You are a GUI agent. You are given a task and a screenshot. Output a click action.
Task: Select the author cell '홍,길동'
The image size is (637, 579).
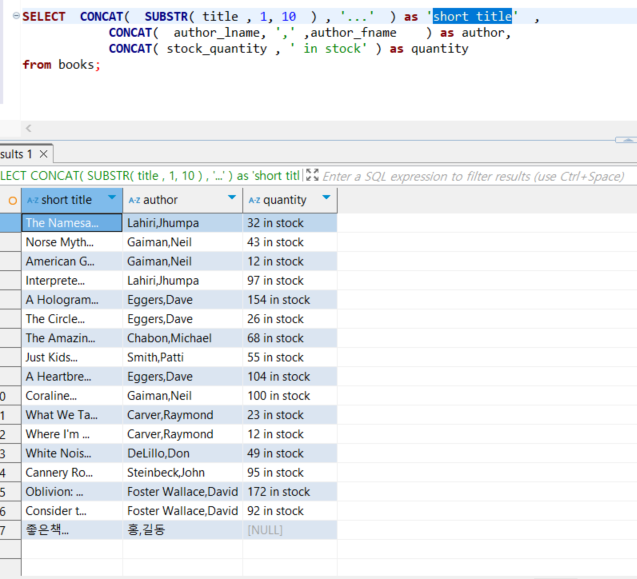pos(182,530)
